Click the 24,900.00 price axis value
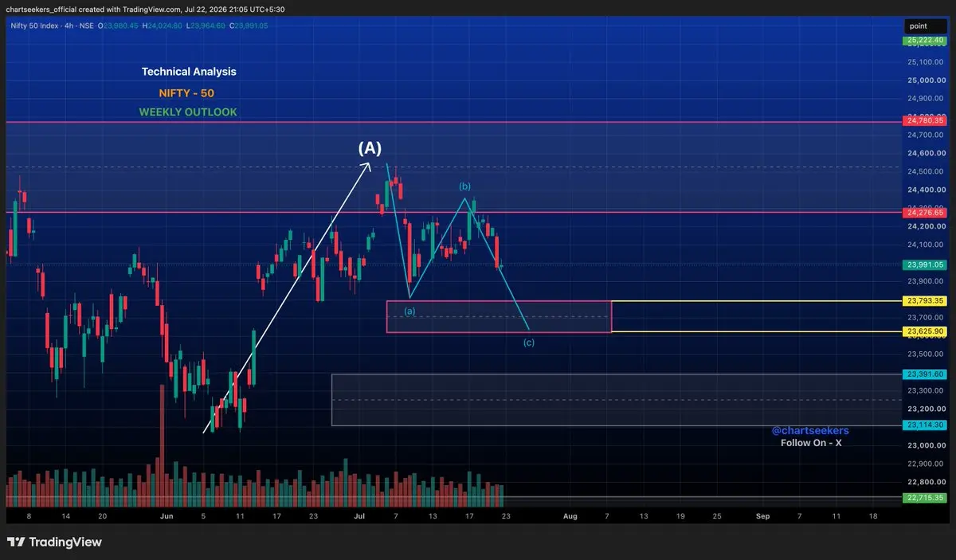 click(925, 99)
